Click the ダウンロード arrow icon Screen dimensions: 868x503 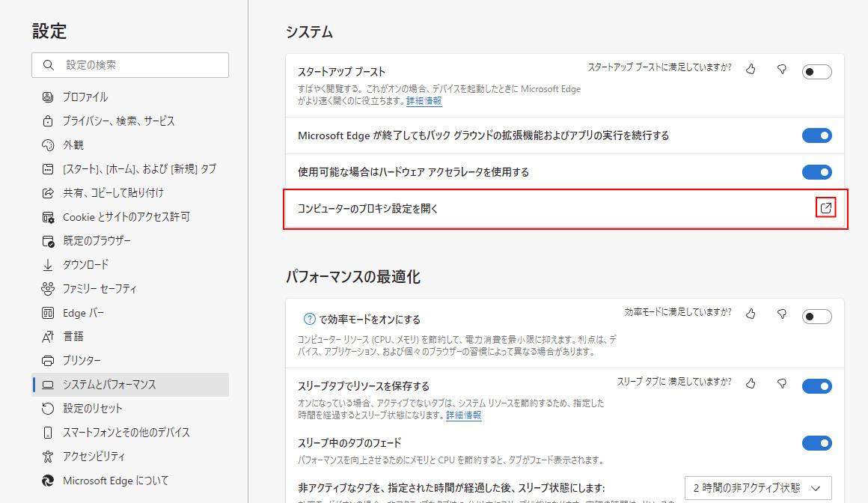tap(48, 265)
